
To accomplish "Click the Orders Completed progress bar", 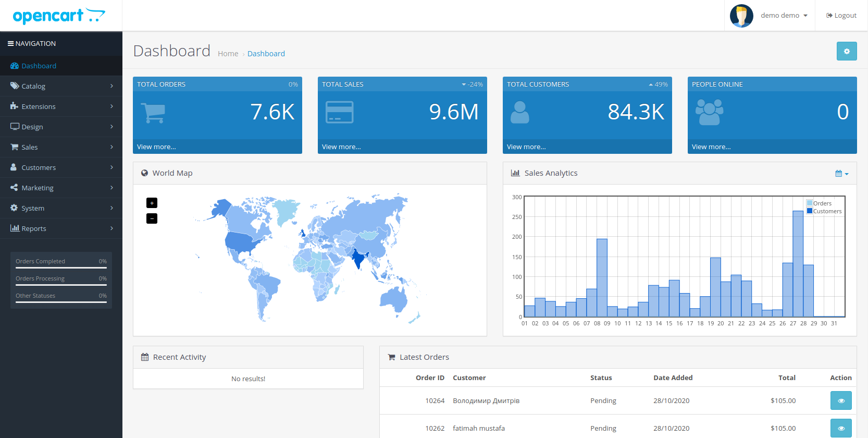I will [x=61, y=267].
